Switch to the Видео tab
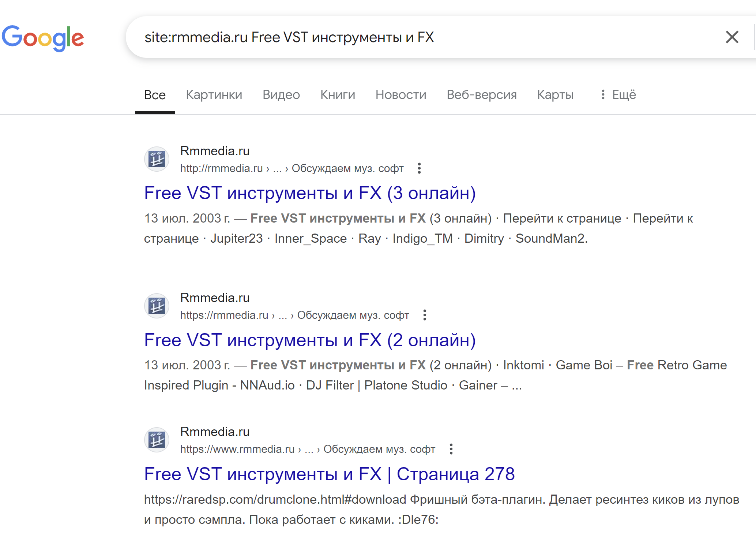Screen dimensions: 756x533 tap(281, 95)
